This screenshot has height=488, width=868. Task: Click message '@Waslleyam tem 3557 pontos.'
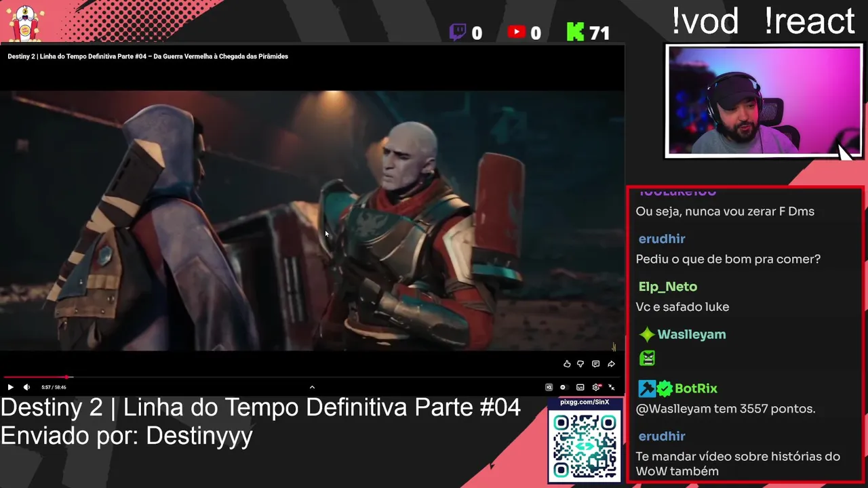[725, 409]
